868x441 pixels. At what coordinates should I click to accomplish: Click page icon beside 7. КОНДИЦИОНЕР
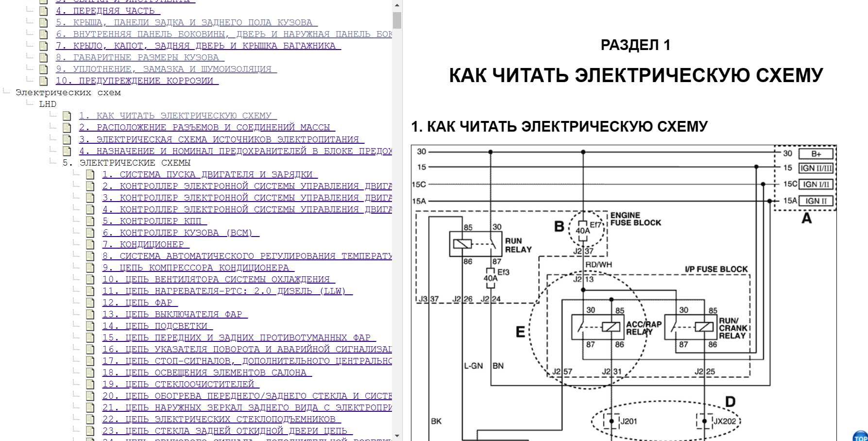[90, 244]
